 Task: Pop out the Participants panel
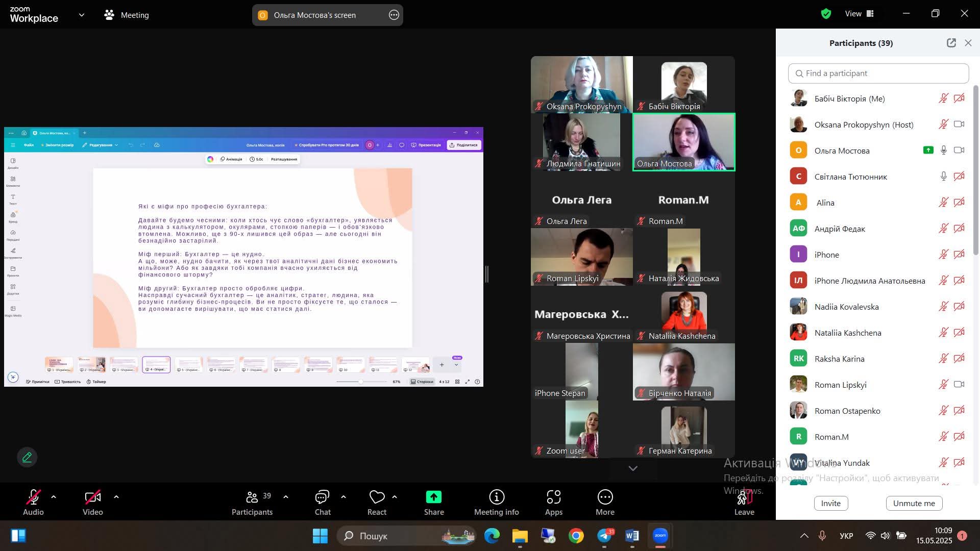click(x=951, y=43)
